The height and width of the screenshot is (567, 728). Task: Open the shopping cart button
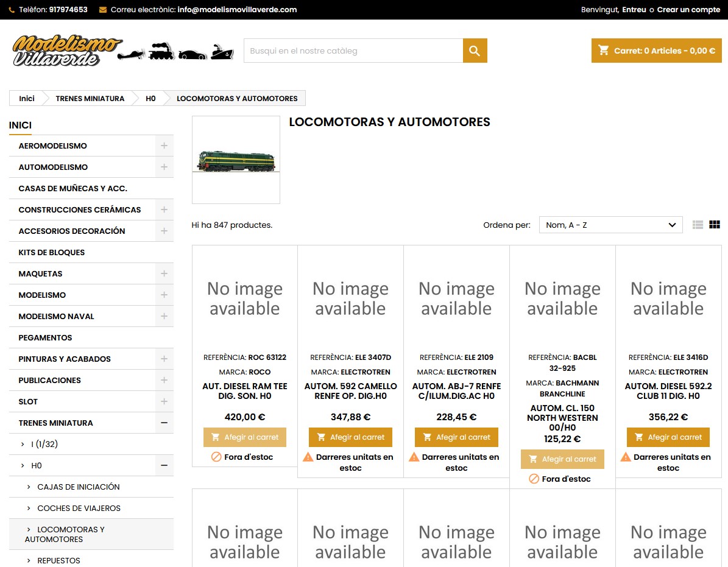[656, 51]
